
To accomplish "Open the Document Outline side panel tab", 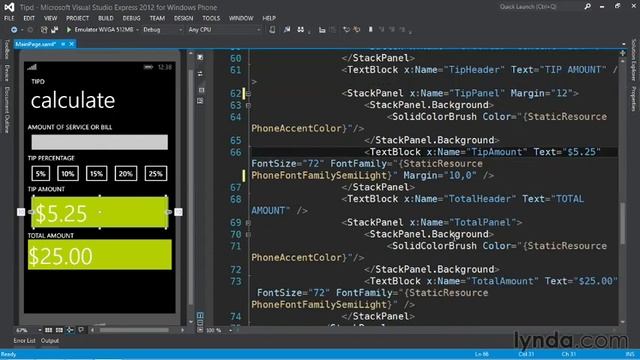I will click(x=7, y=110).
